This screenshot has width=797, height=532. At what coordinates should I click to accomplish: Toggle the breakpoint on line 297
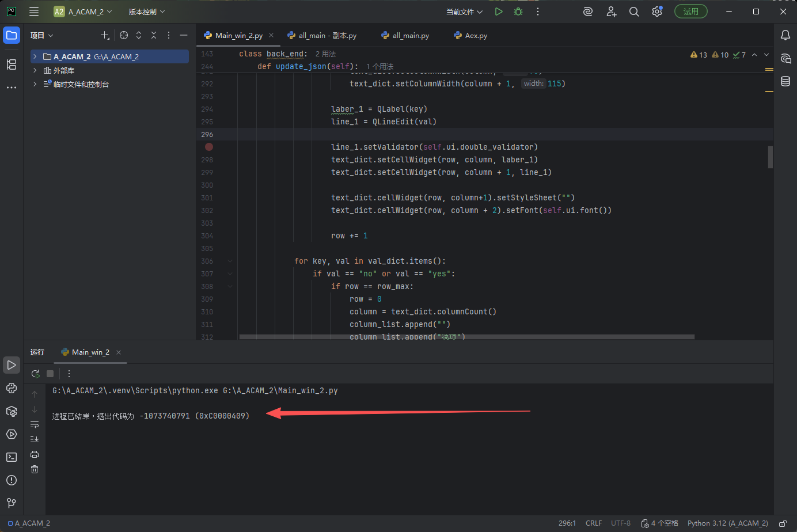pyautogui.click(x=208, y=147)
